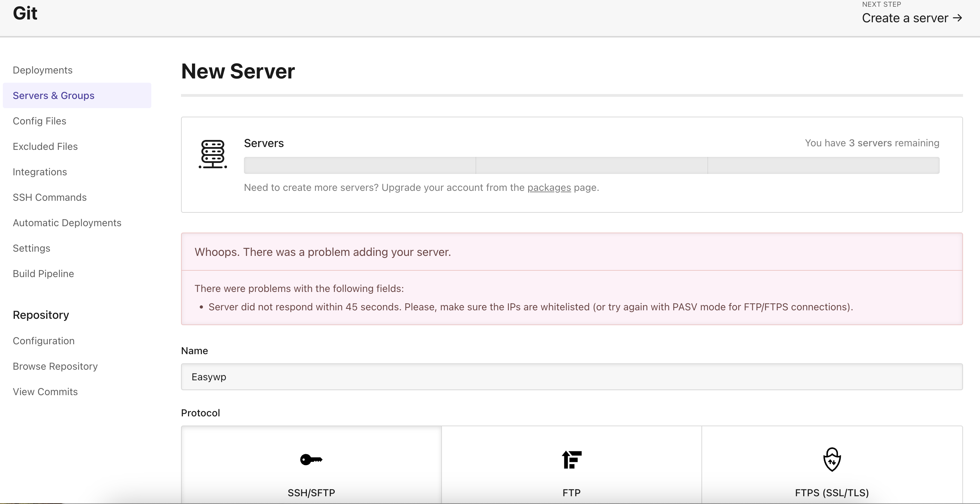The height and width of the screenshot is (504, 980).
Task: Expand the Repository section
Action: click(x=40, y=314)
